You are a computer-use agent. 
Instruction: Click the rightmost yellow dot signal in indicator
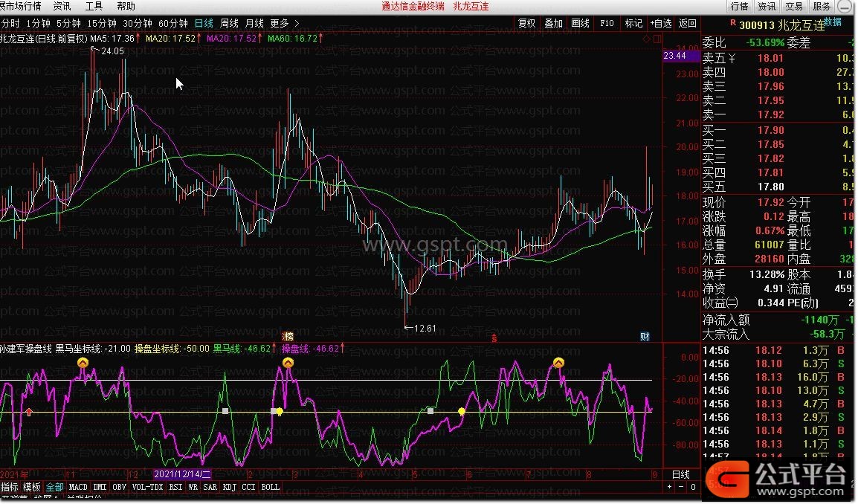click(461, 412)
